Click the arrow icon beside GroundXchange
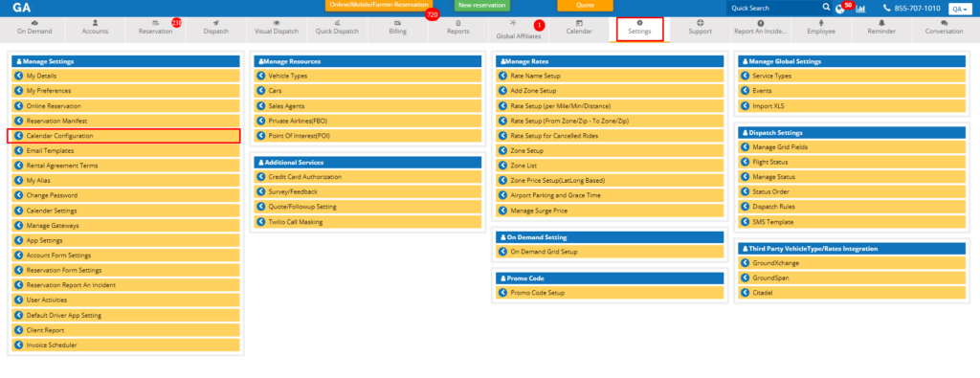The image size is (980, 378). tap(745, 263)
